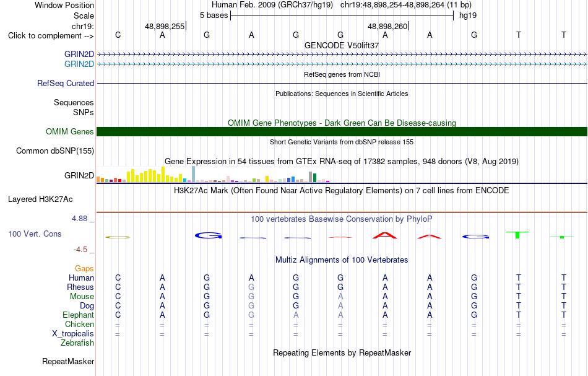This screenshot has width=588, height=376.
Task: Click the '100 Vert. Cons' track label
Action: 35,234
